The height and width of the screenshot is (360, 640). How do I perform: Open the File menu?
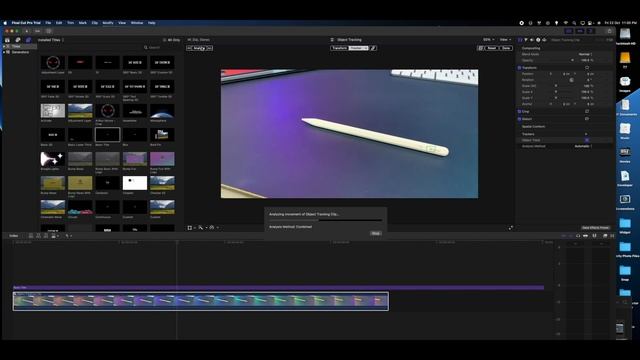tap(48, 23)
